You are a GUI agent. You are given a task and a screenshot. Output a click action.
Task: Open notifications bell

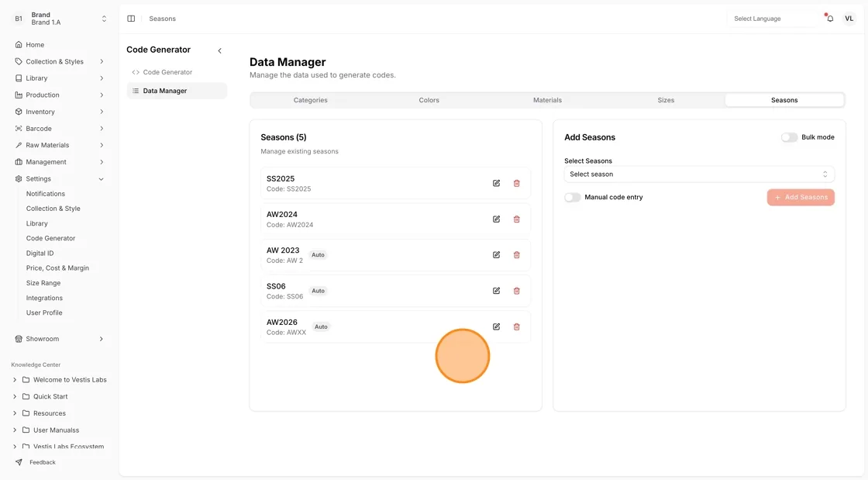pyautogui.click(x=830, y=19)
